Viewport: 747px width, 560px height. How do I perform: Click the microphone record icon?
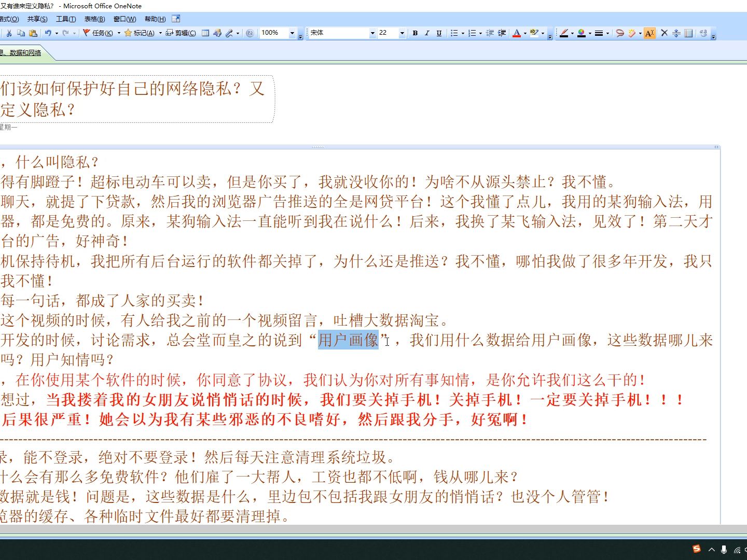229,33
